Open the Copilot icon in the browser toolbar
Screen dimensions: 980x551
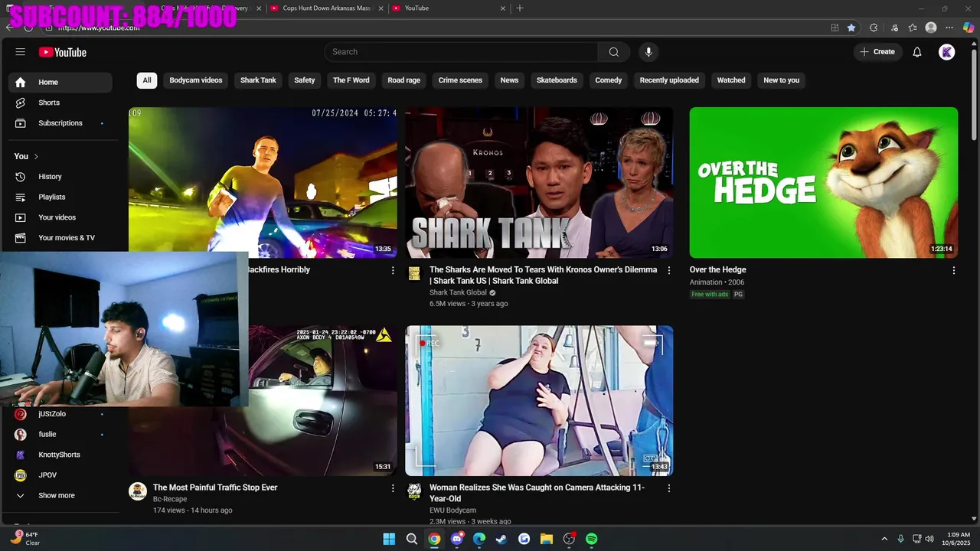[969, 28]
